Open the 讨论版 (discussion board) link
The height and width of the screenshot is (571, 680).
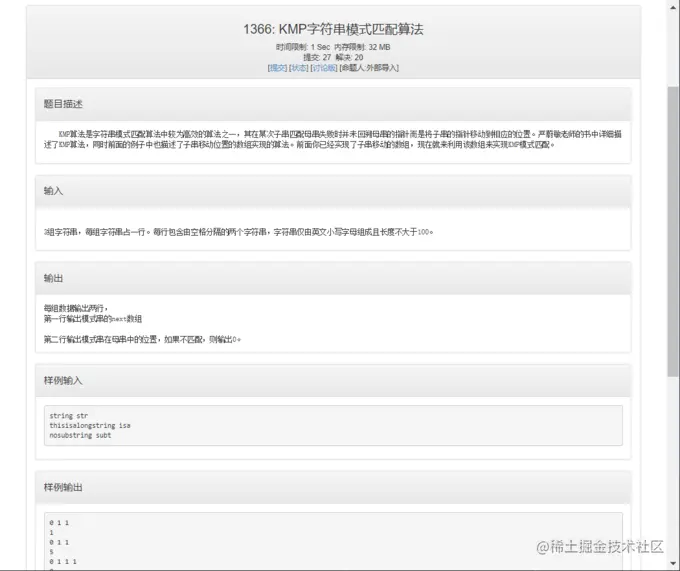coord(324,68)
